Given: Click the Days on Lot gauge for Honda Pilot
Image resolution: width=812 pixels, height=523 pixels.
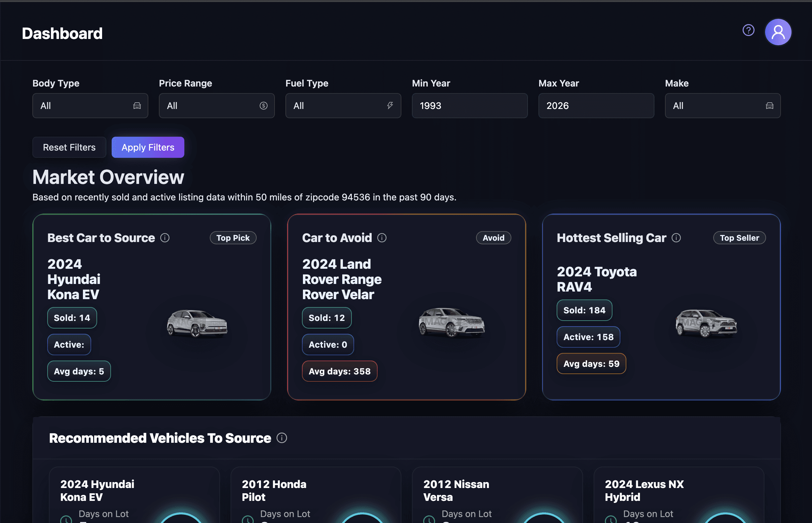Looking at the screenshot, I should tap(362, 519).
